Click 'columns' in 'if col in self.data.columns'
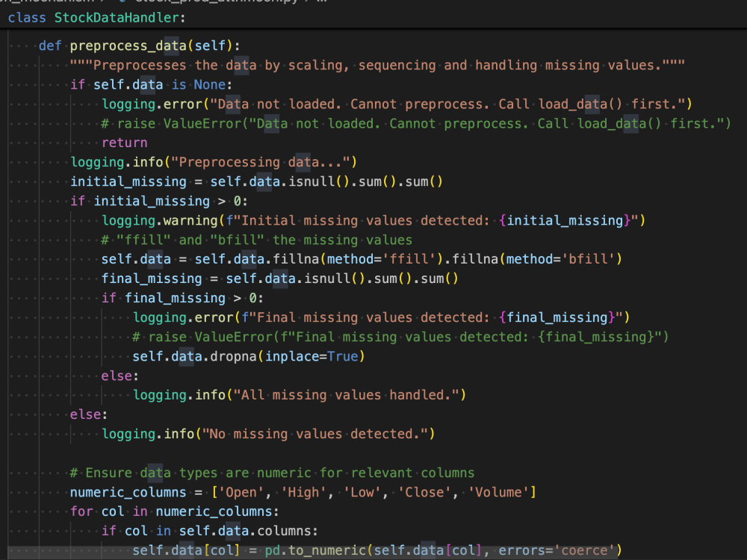The height and width of the screenshot is (560, 747). point(284,532)
